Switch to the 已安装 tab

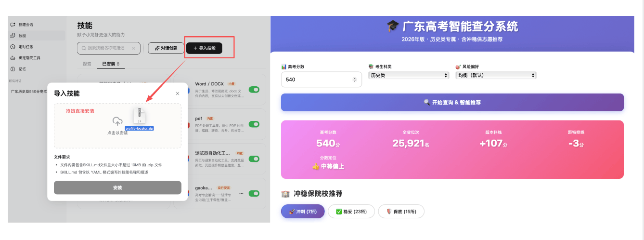pos(111,64)
